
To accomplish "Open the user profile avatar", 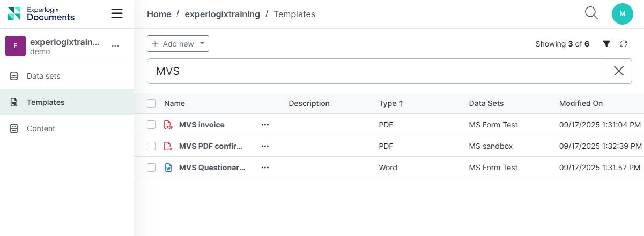I will [622, 14].
